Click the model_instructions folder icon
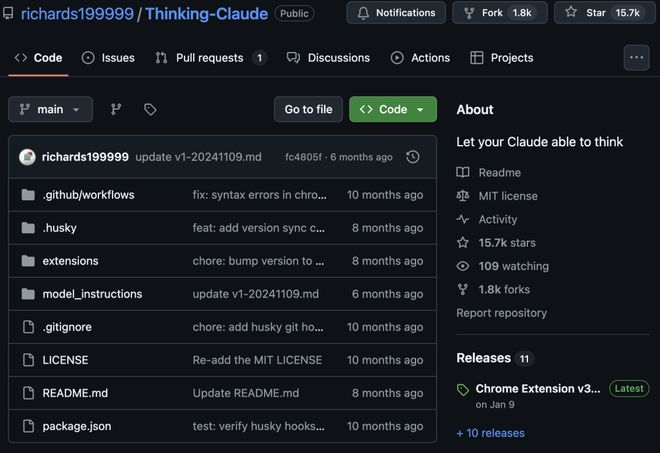Image resolution: width=660 pixels, height=453 pixels. pos(28,293)
